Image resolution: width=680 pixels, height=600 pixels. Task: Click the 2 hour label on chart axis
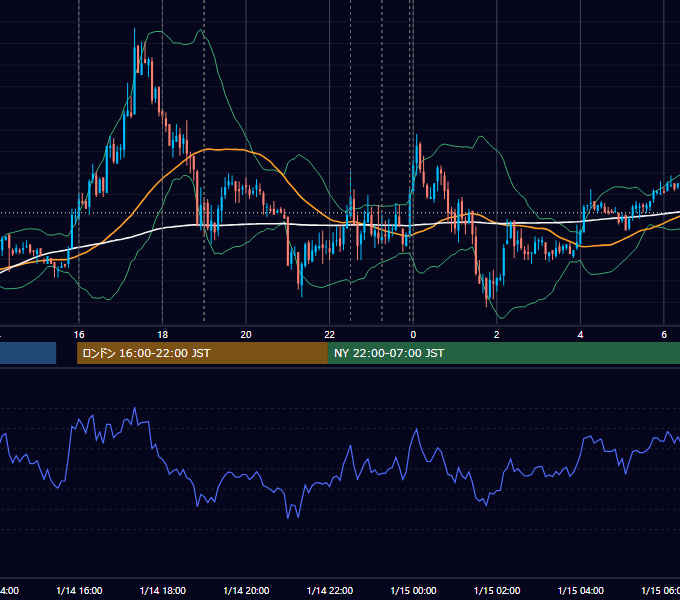coord(497,334)
